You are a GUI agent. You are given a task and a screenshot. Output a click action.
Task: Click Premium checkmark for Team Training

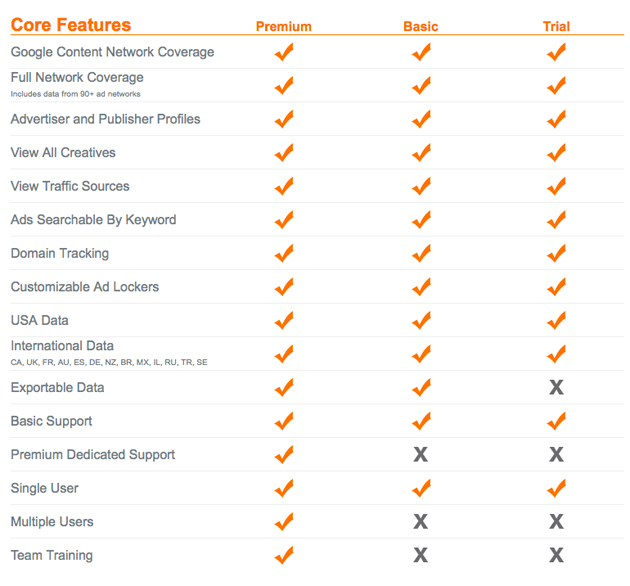click(x=284, y=555)
